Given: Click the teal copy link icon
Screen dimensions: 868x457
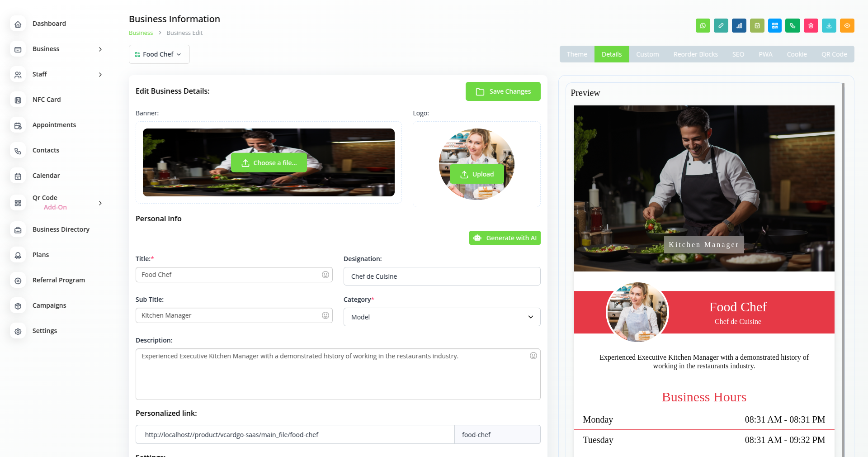Looking at the screenshot, I should [721, 26].
